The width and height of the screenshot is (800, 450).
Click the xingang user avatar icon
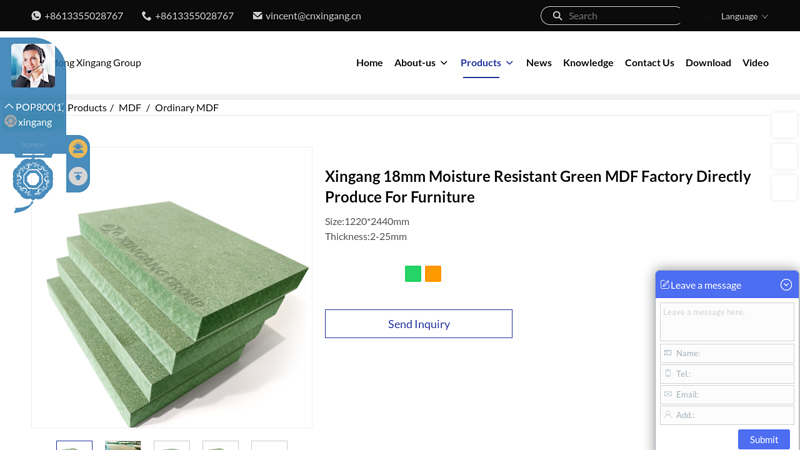click(10, 121)
